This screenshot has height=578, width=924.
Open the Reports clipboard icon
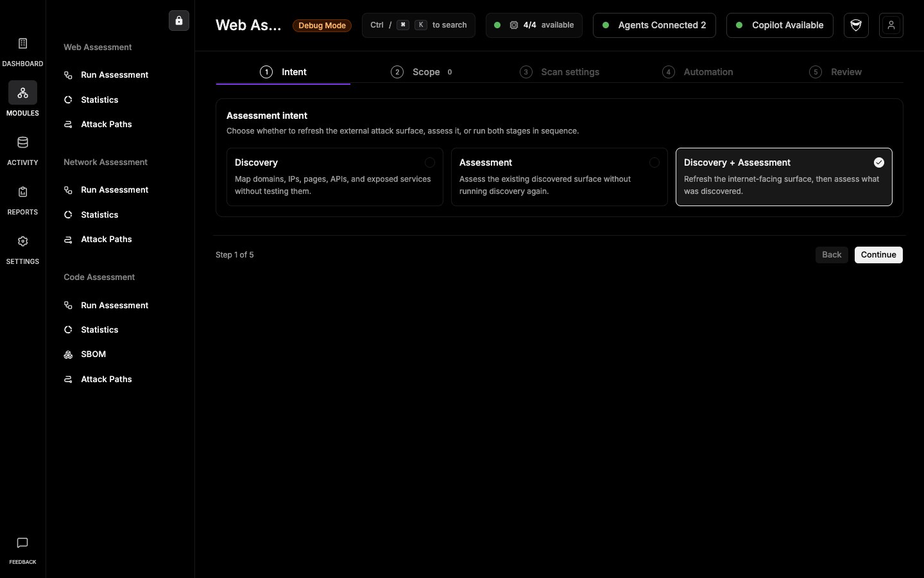(22, 192)
